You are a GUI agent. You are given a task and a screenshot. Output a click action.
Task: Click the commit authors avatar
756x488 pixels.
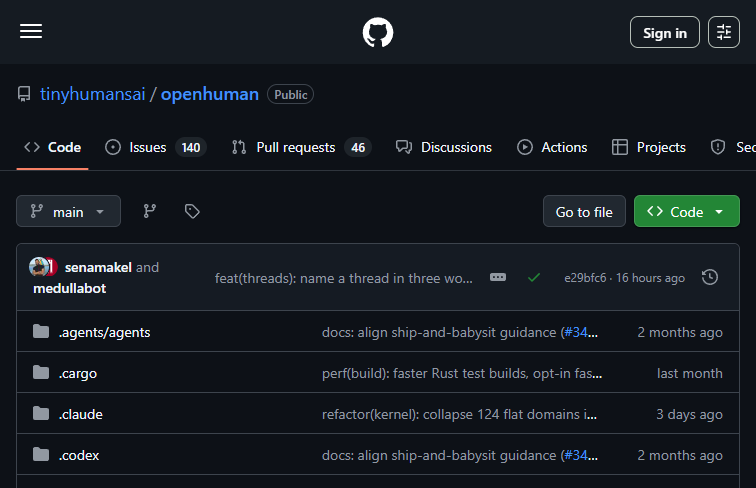[x=43, y=267]
